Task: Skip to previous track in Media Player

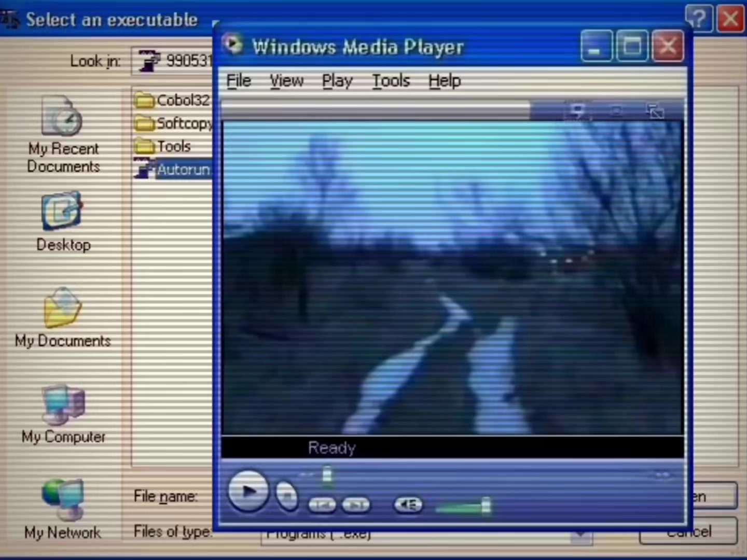Action: [322, 505]
